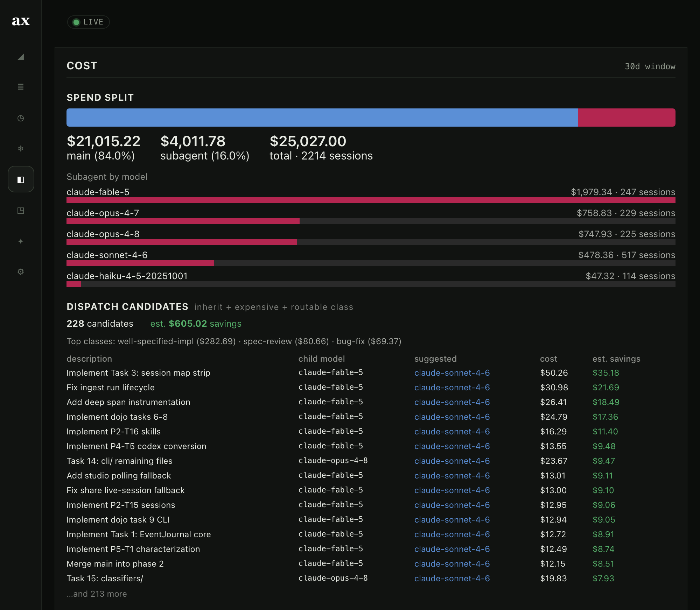
Task: Click the '228 candidates' count
Action: [100, 324]
